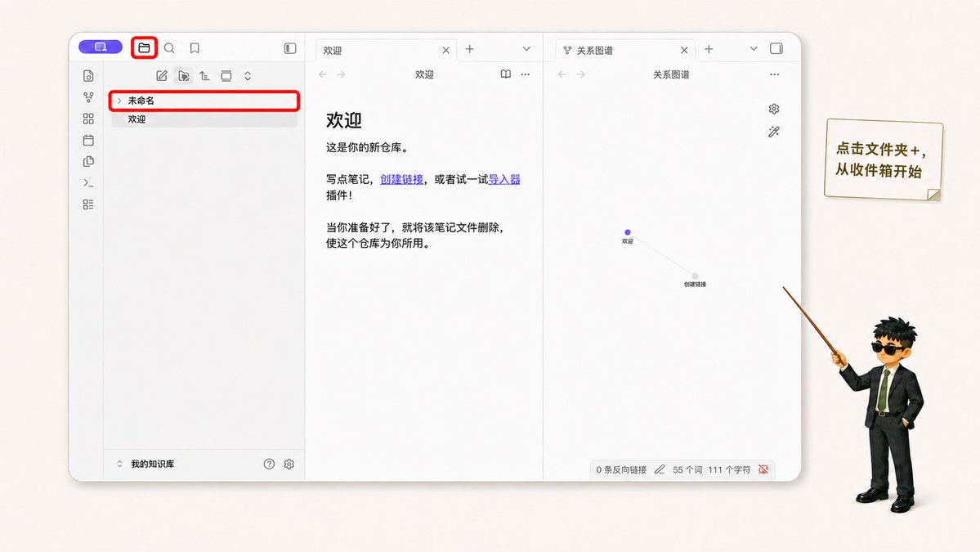This screenshot has height=552, width=980.
Task: Click the purple pill-shaped button at top left
Action: pyautogui.click(x=100, y=47)
